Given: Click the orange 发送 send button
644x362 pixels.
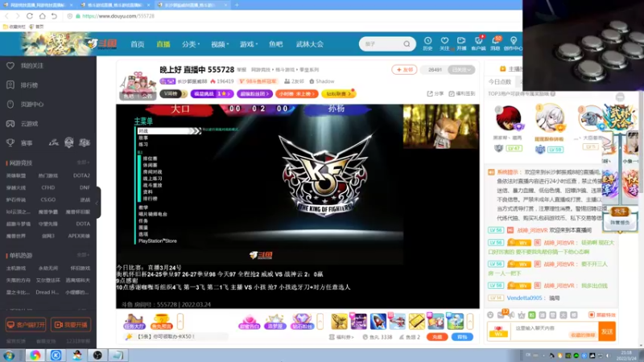Looking at the screenshot, I should [x=607, y=331].
